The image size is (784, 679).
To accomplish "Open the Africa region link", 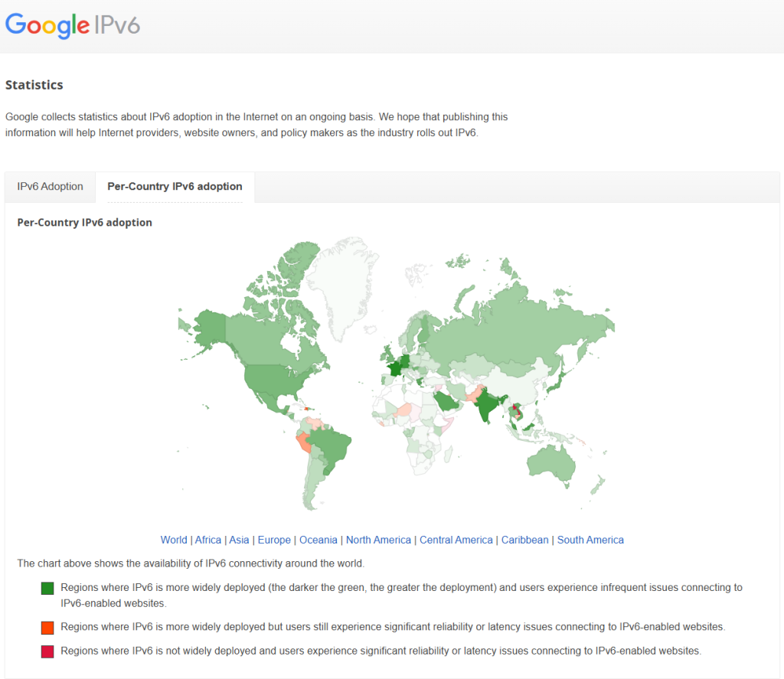I will click(208, 540).
